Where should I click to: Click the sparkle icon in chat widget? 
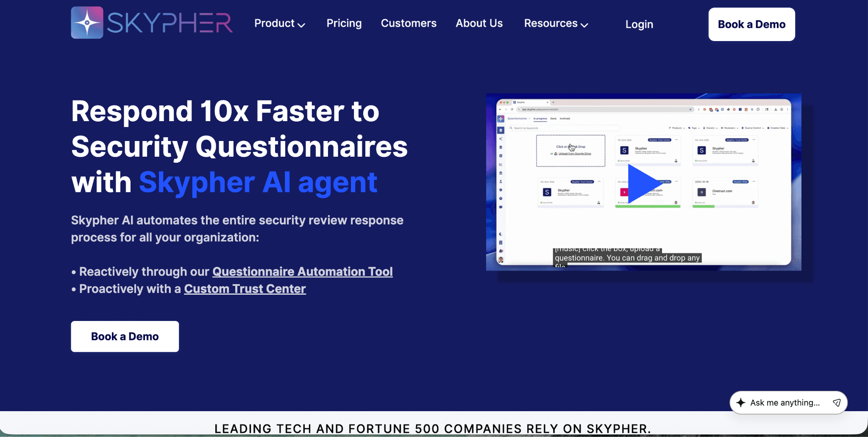tap(741, 403)
